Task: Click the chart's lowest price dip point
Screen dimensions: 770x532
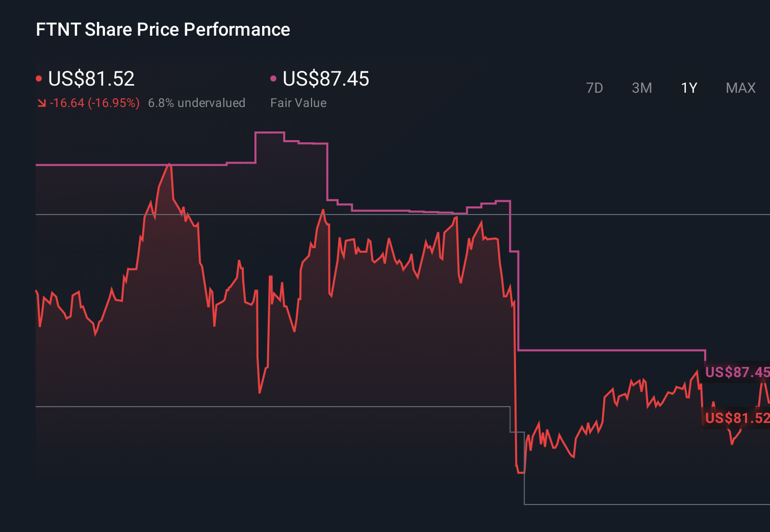Action: [x=520, y=473]
